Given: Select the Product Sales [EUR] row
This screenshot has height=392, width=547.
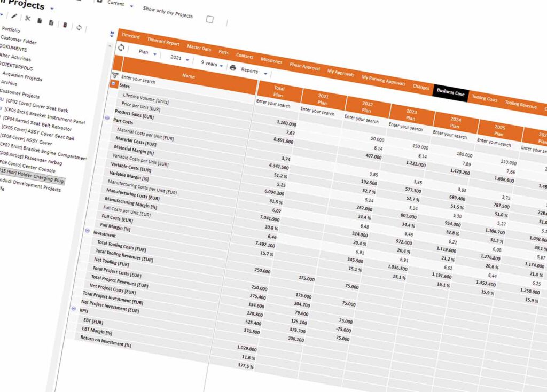Looking at the screenshot, I should pos(134,114).
